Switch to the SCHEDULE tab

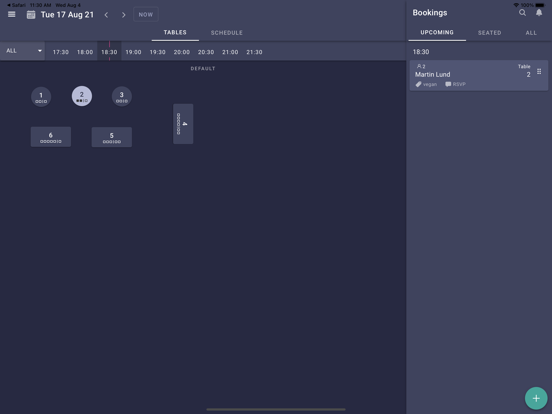click(227, 33)
